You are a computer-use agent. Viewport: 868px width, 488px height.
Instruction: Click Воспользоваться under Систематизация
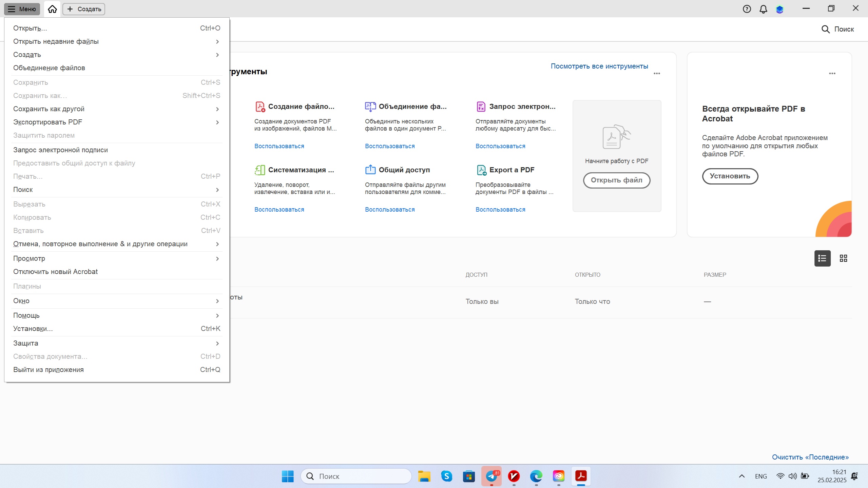pos(279,210)
